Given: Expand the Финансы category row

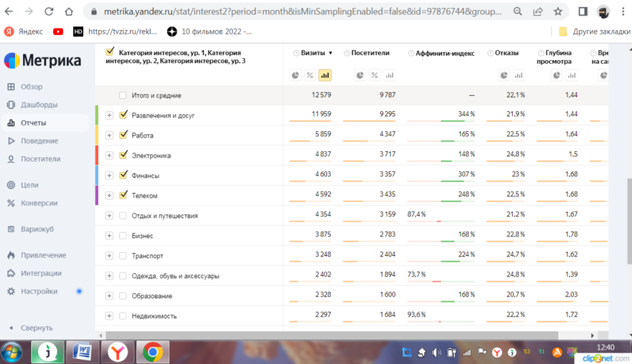Looking at the screenshot, I should coord(109,176).
